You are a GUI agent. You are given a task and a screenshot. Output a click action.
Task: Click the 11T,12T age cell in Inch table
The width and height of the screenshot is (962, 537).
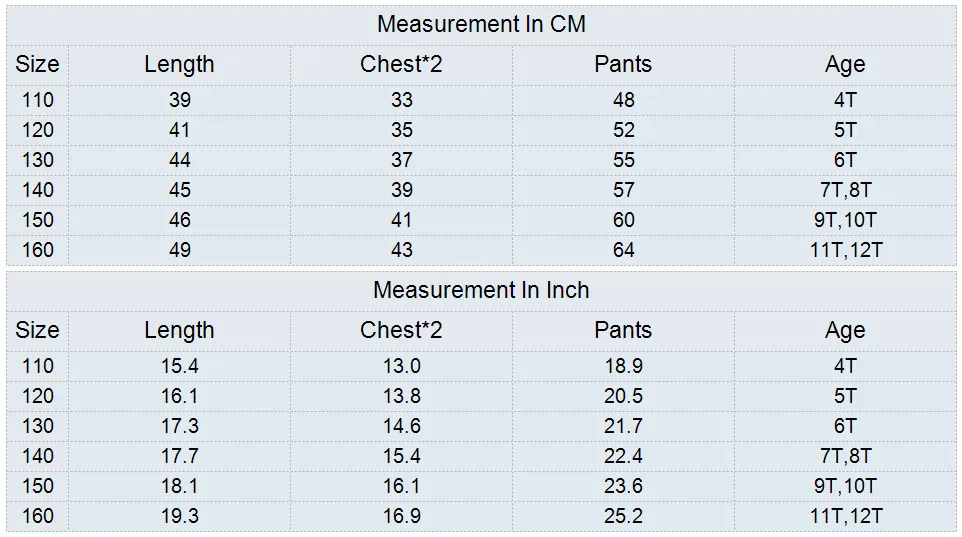point(845,516)
